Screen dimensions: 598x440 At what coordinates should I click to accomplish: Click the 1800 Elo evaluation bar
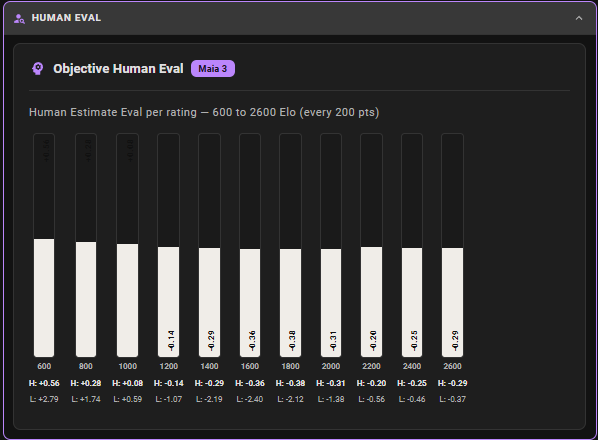tap(291, 245)
